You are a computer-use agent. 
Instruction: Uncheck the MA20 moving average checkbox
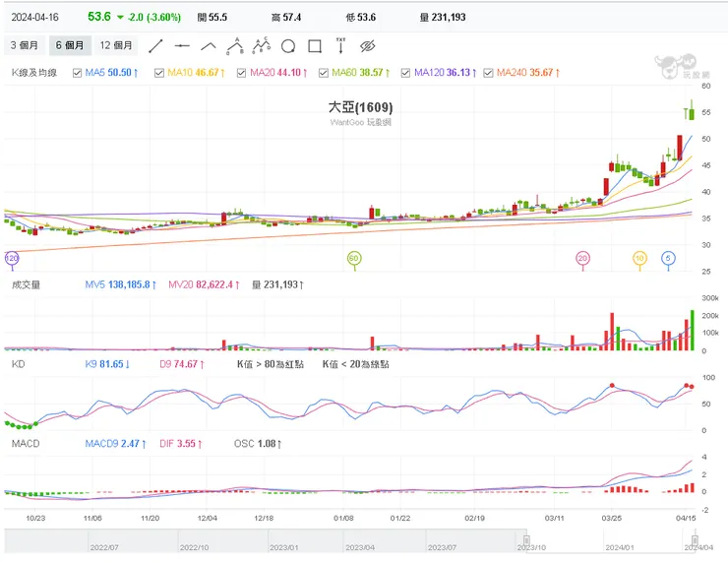241,73
